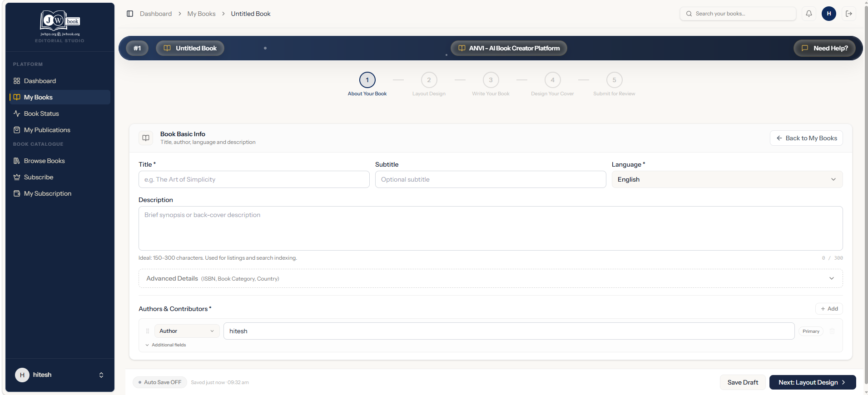The height and width of the screenshot is (395, 868).
Task: Open the hitesh account switcher
Action: (60, 375)
